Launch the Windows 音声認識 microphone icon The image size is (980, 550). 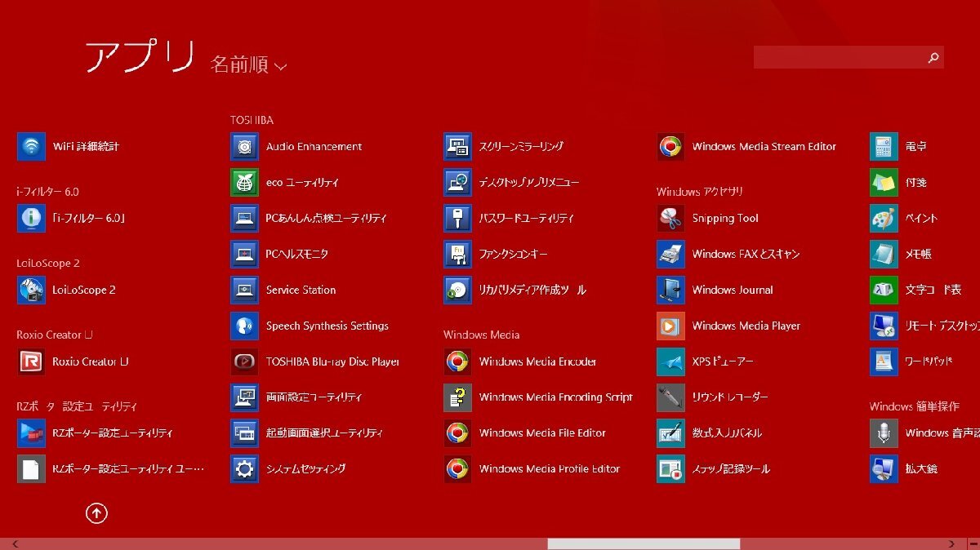[884, 433]
